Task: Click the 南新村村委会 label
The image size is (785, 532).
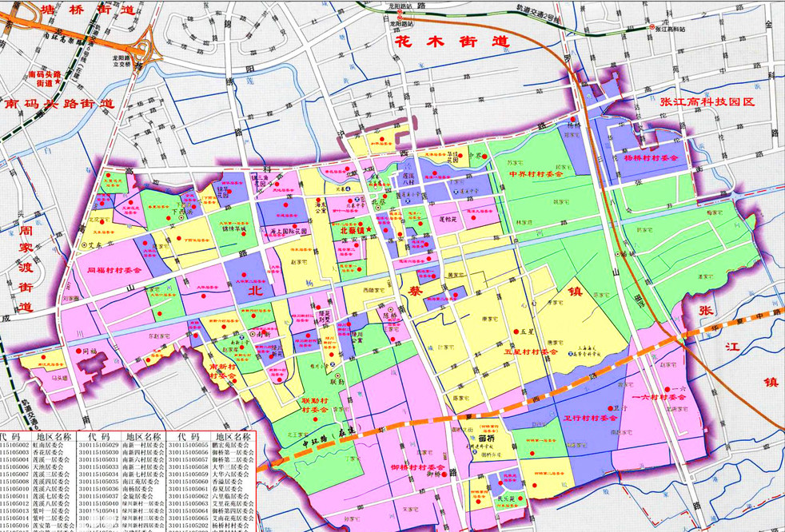Action: (x=223, y=371)
